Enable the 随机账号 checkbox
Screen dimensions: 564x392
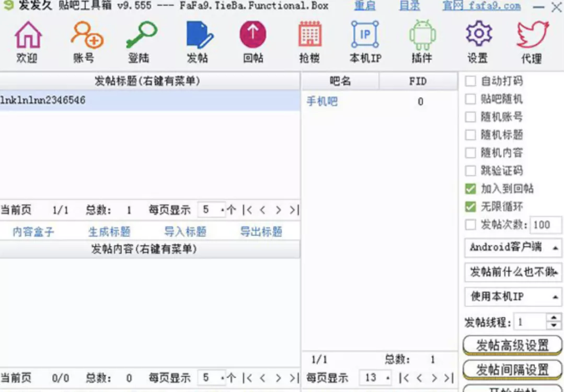click(x=470, y=117)
